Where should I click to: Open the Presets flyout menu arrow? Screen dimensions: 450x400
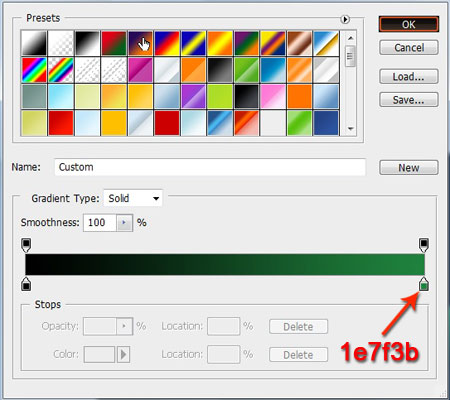(345, 20)
